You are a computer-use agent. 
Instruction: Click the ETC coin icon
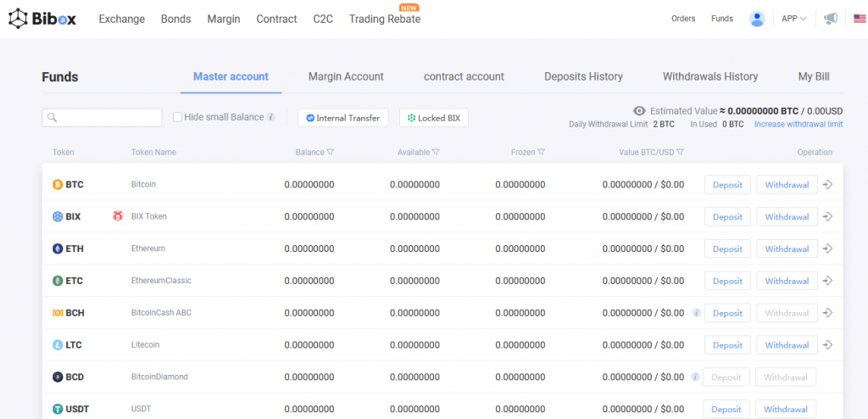coord(58,281)
